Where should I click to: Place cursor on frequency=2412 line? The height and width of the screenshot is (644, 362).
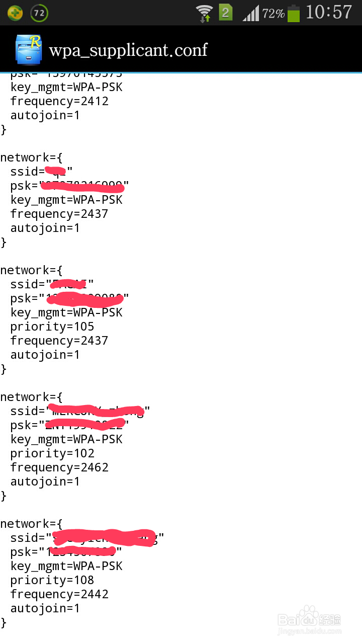coord(59,101)
